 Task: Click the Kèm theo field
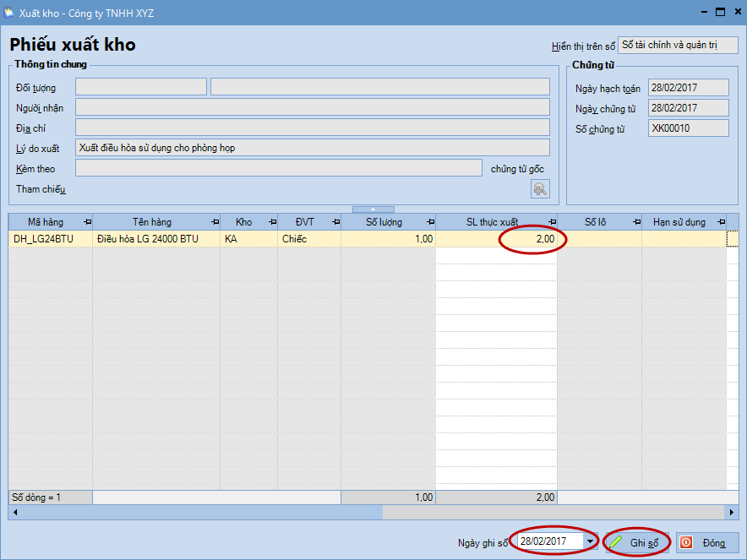[279, 167]
